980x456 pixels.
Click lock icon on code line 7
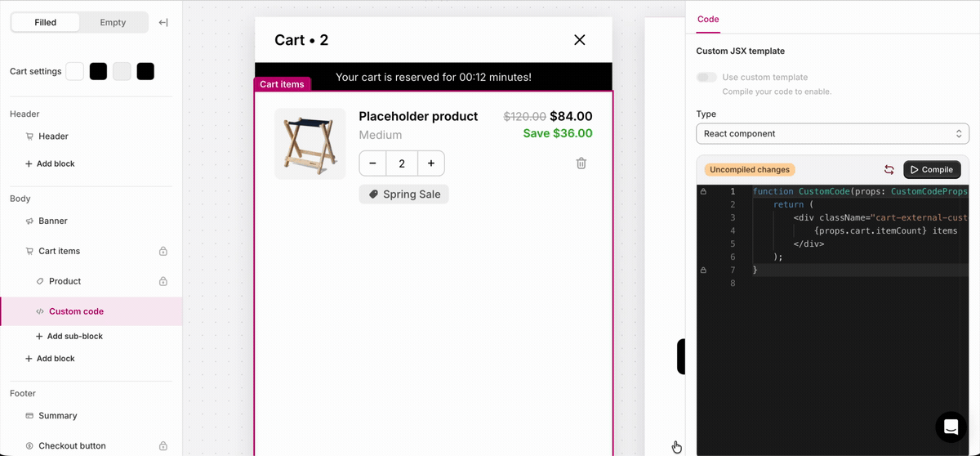pos(704,270)
